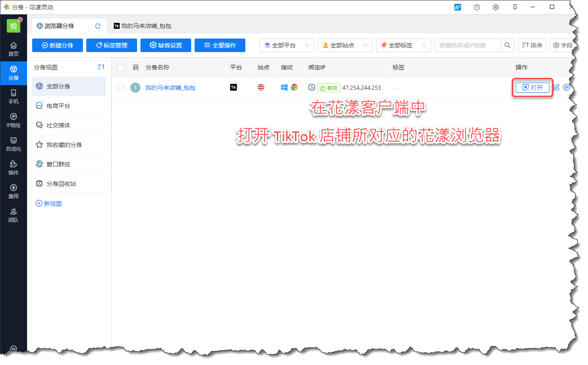The width and height of the screenshot is (588, 365).
Task: Click the 绑定IP column header
Action: [317, 67]
